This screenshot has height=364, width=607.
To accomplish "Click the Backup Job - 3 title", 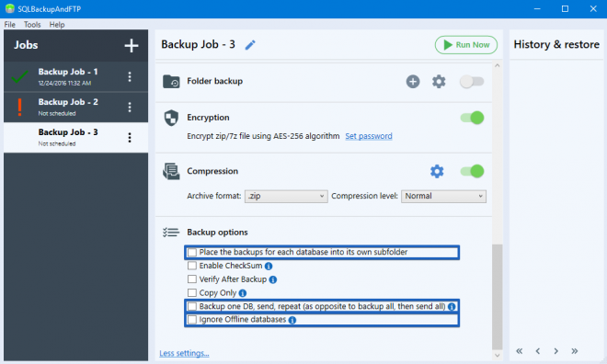I will (x=198, y=44).
